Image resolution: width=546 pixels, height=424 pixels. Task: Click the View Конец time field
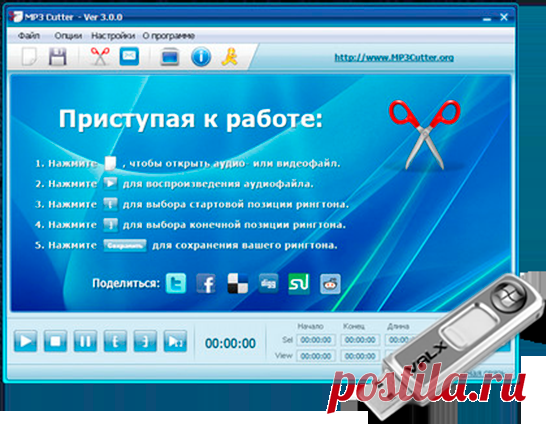(360, 356)
